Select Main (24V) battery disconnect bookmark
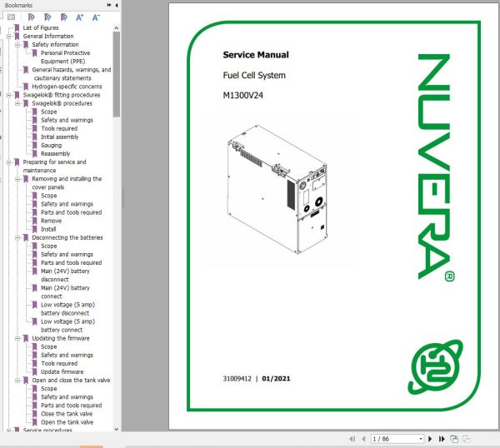 (65, 276)
